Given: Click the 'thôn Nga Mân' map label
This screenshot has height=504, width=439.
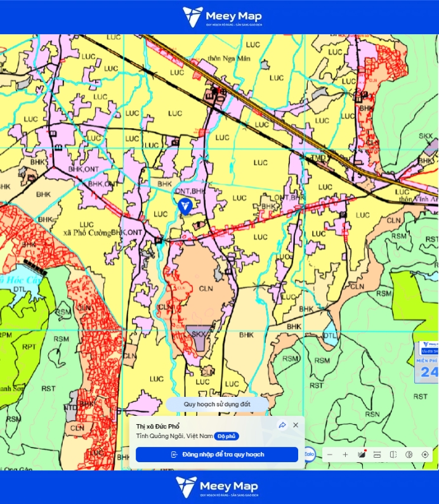Looking at the screenshot, I should pyautogui.click(x=228, y=58).
